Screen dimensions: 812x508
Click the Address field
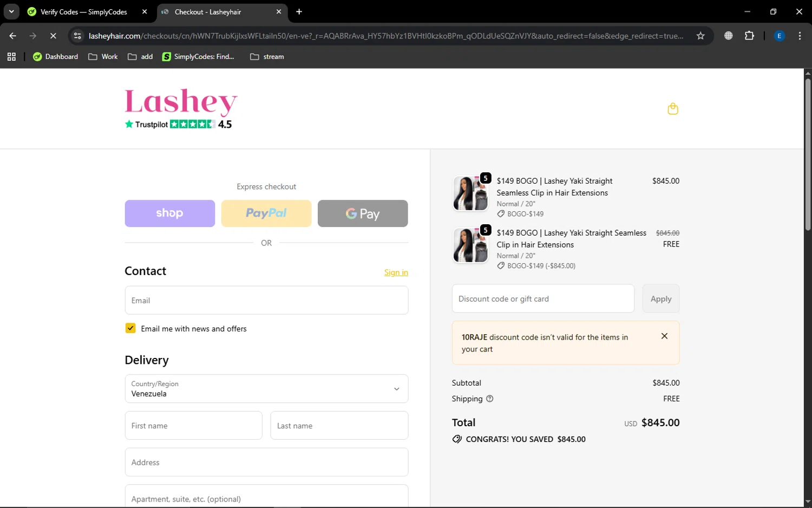(266, 462)
